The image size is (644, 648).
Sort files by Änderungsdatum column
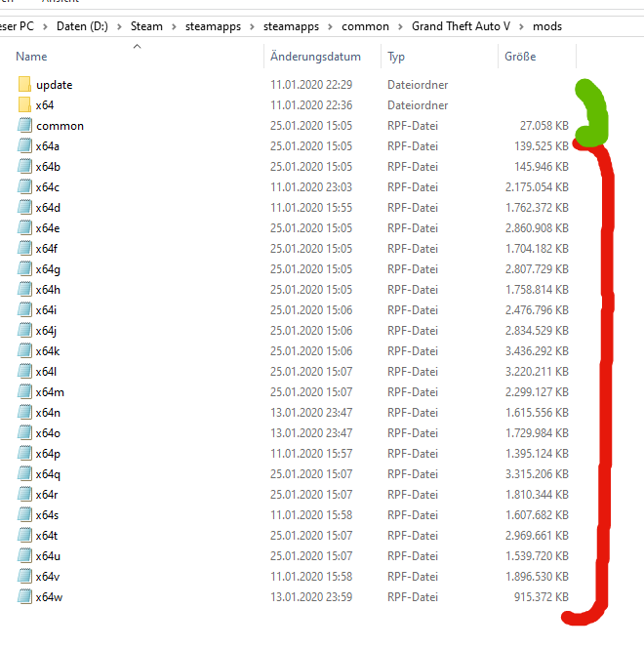315,57
